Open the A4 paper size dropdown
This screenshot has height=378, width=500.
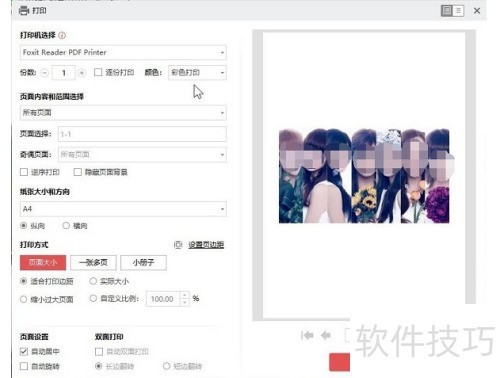tap(123, 209)
